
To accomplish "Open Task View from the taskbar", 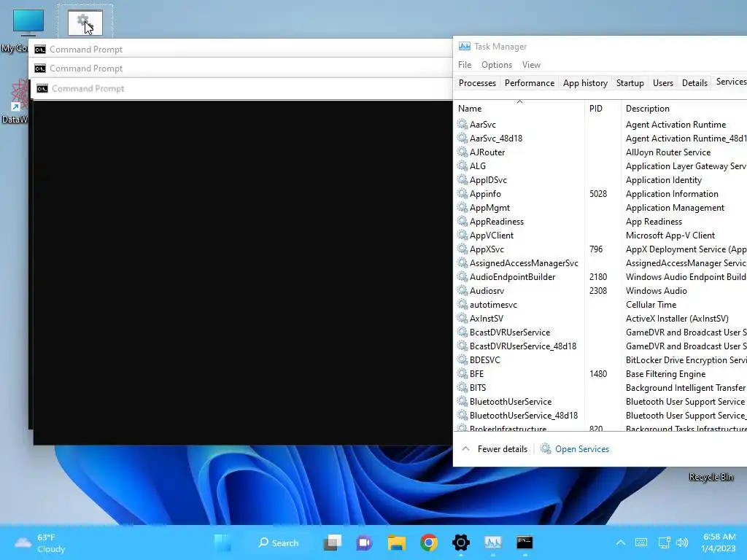I will (333, 542).
